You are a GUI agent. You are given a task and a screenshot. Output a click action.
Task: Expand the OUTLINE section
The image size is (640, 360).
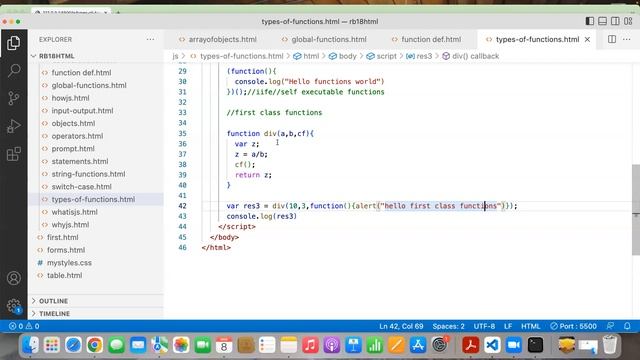96,301
